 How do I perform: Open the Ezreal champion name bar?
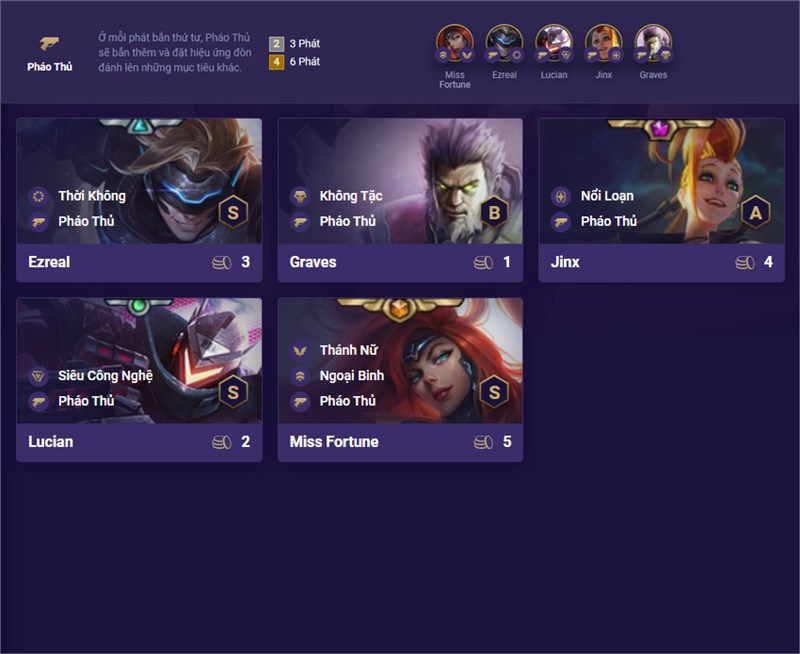[139, 262]
